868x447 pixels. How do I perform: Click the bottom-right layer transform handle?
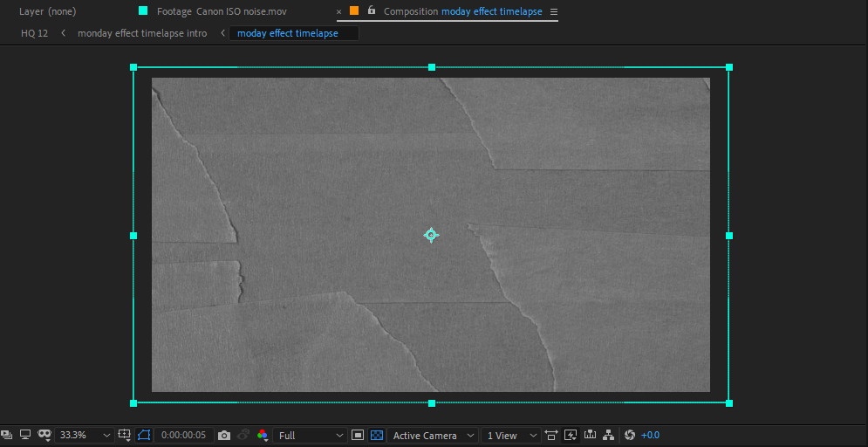click(x=729, y=403)
